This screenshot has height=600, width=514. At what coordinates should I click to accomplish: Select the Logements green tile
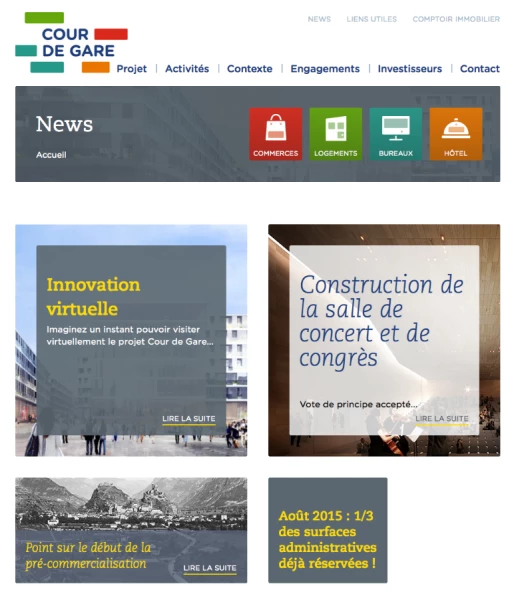pos(336,134)
